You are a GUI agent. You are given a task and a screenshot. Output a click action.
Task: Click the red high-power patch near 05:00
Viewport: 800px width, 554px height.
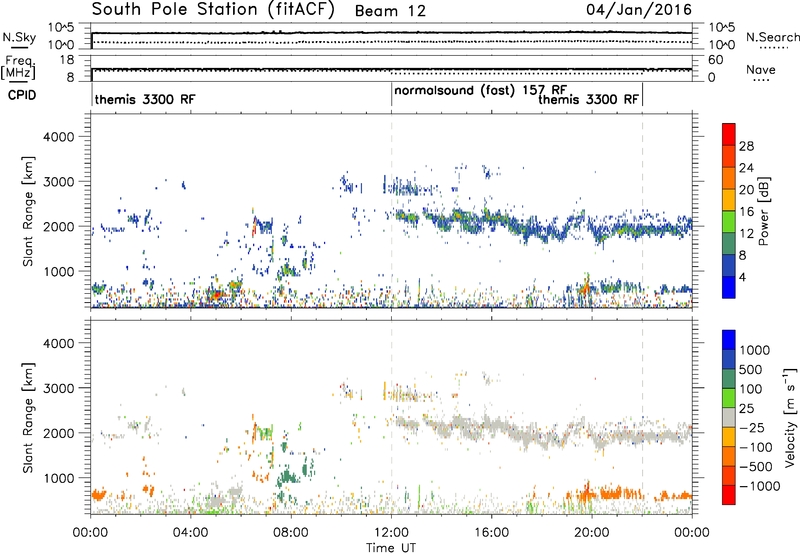(x=216, y=294)
